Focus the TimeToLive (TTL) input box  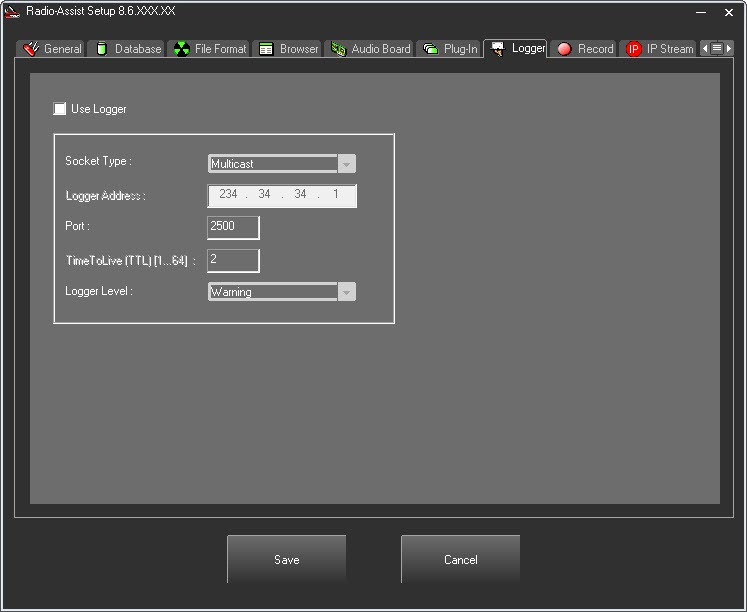coord(233,260)
